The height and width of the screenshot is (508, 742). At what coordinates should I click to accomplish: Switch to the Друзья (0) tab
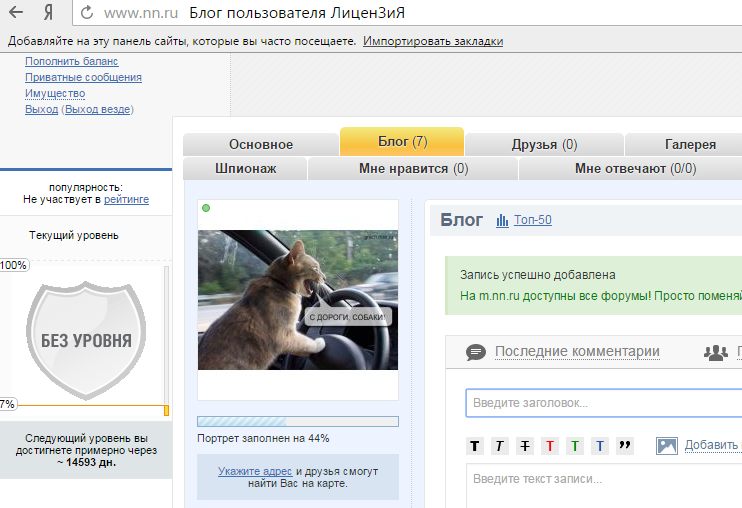click(544, 144)
